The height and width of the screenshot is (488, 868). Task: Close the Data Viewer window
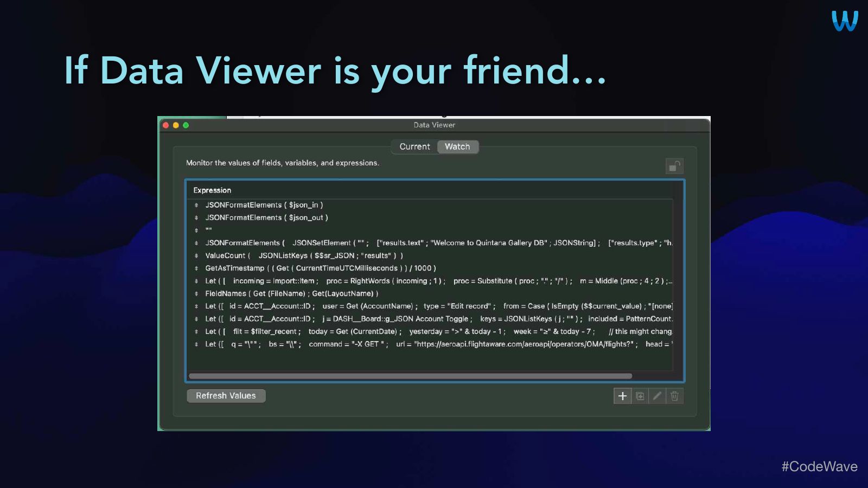coord(166,125)
